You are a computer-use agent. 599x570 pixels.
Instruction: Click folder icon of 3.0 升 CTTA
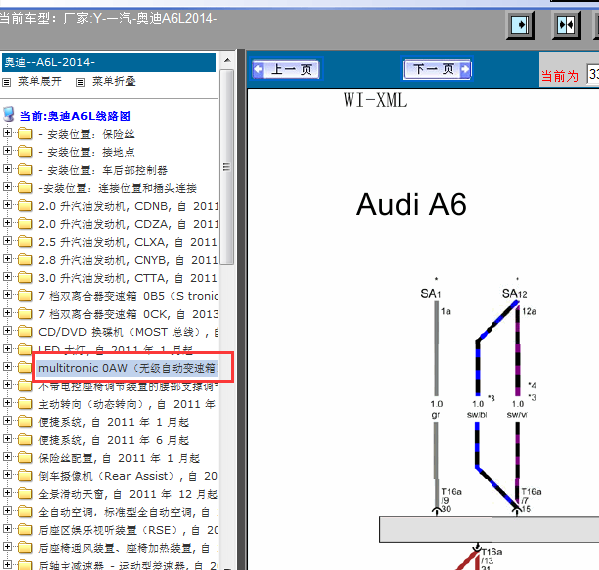tap(25, 277)
